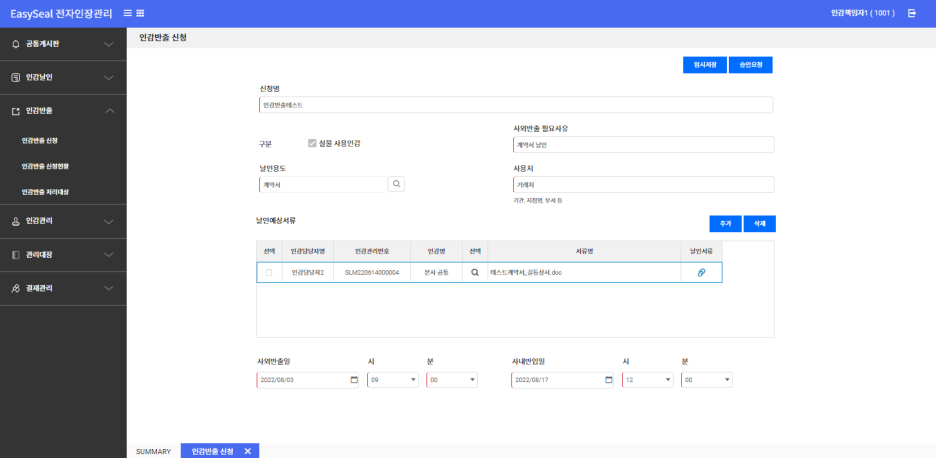Click into the 사외반출 필요사유 input field
This screenshot has height=458, width=936.
pos(644,145)
